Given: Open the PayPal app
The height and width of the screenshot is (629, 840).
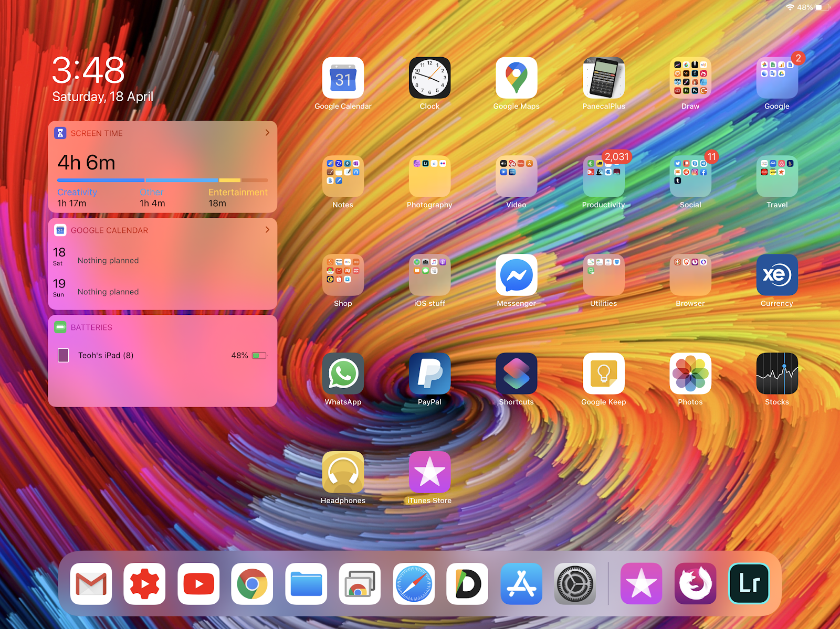Looking at the screenshot, I should 429,374.
